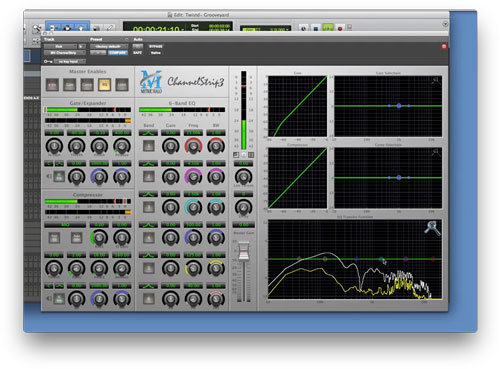Select the Scrubber tool in Pro Tools toolbar
Viewport: 500px width, 369px height.
tap(97, 28)
